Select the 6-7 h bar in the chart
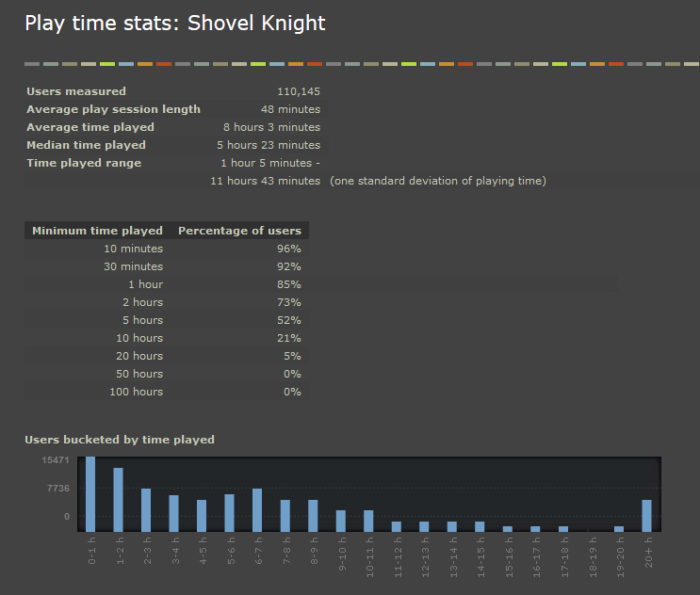Image resolution: width=700 pixels, height=595 pixels. tap(257, 509)
